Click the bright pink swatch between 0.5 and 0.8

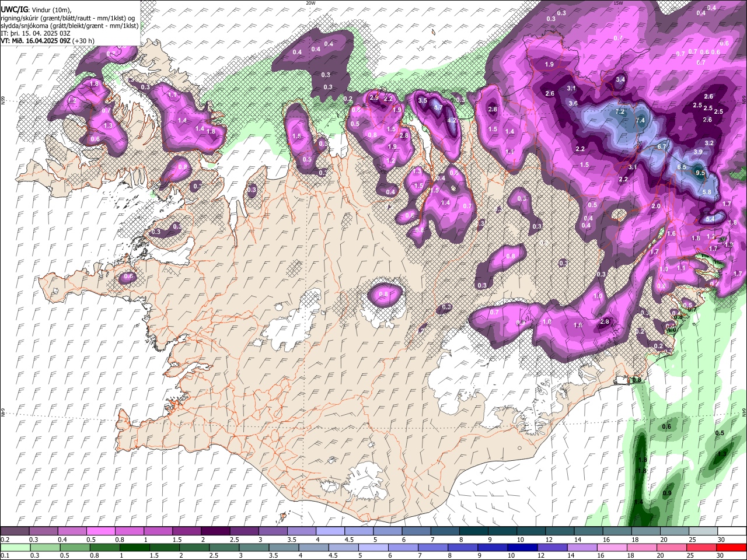click(x=101, y=531)
